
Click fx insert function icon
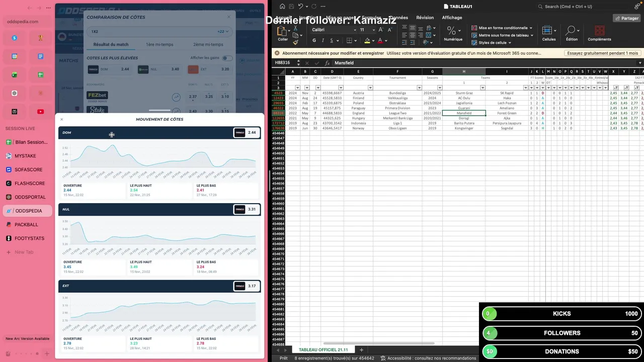328,63
